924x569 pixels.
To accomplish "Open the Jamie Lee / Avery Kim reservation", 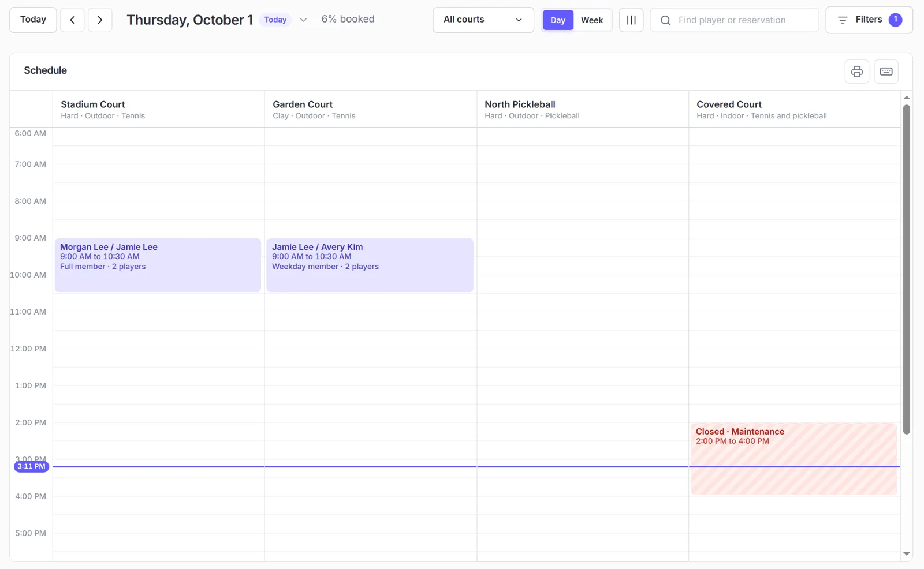I will (x=370, y=265).
